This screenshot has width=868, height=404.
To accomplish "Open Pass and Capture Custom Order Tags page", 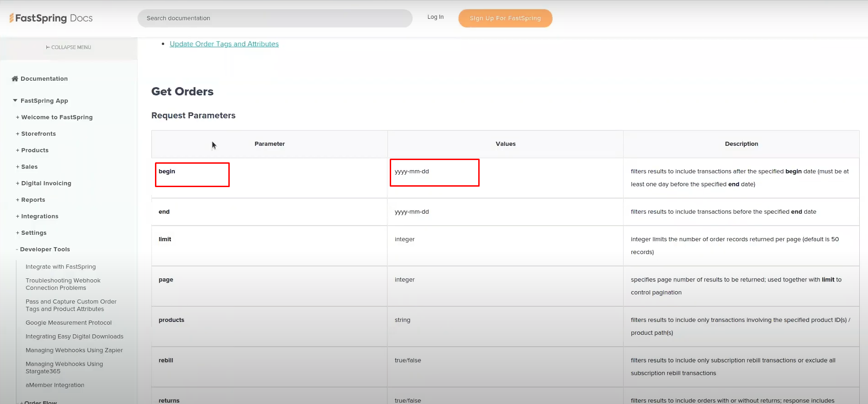I will click(71, 305).
